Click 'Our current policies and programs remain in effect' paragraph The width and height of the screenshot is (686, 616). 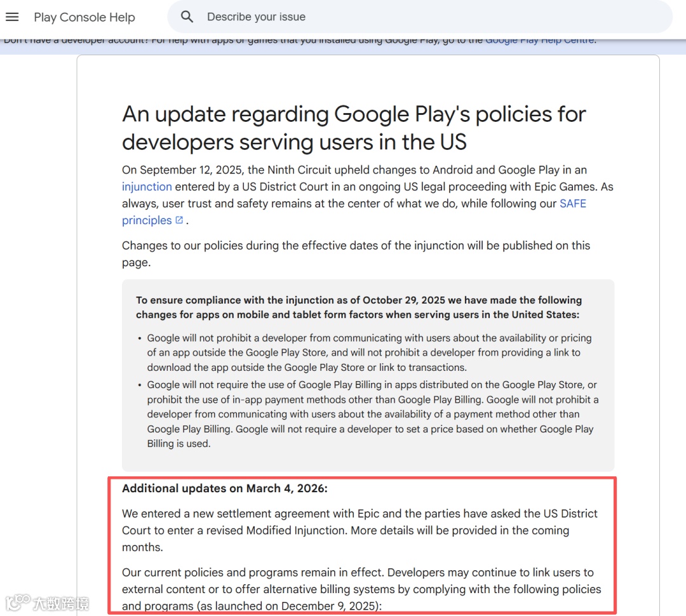tap(361, 589)
